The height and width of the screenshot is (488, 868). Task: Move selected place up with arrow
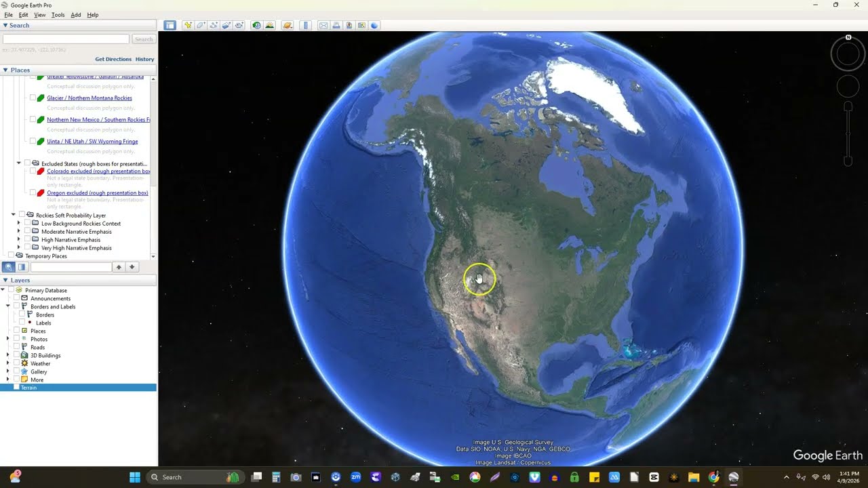pos(119,267)
